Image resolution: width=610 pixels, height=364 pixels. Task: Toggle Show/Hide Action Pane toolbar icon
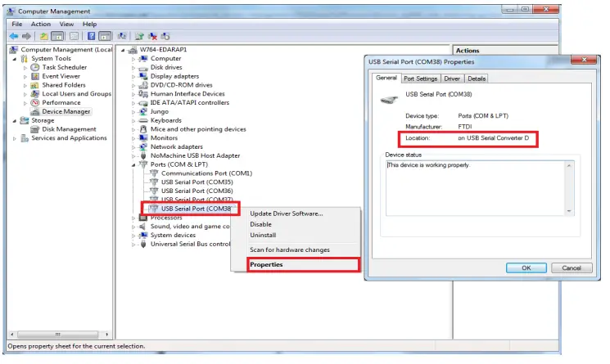pos(105,36)
